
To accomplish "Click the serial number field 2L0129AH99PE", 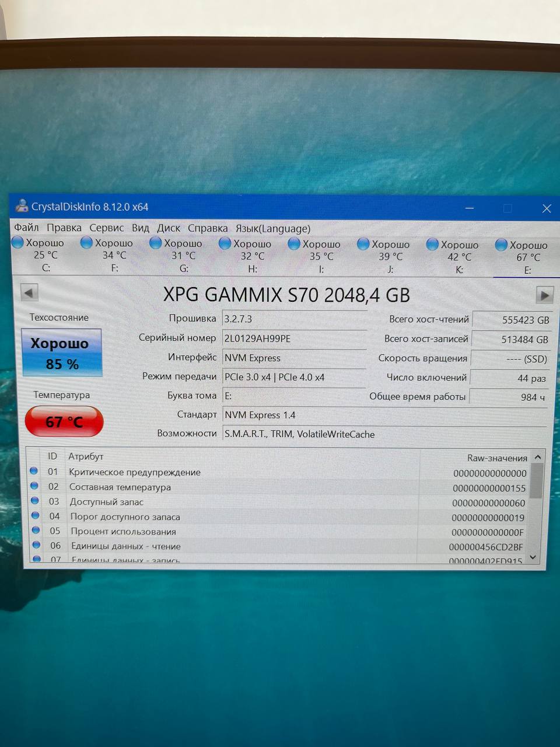I will (295, 338).
